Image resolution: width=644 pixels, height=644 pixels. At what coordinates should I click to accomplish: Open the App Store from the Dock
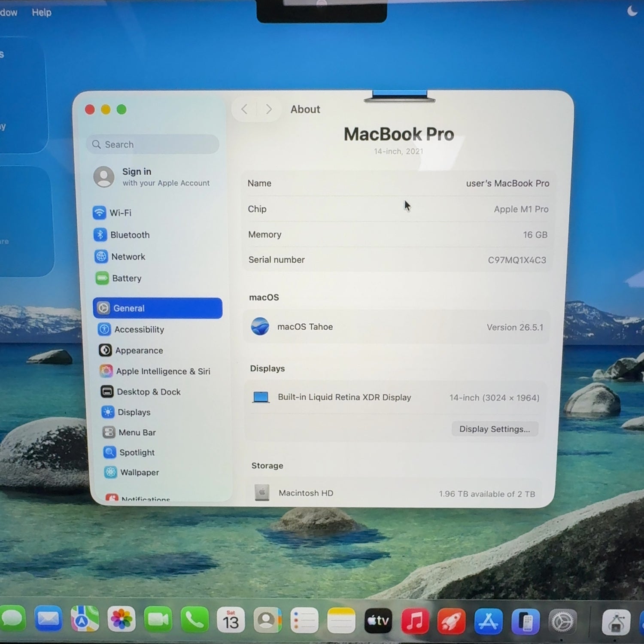pyautogui.click(x=488, y=621)
